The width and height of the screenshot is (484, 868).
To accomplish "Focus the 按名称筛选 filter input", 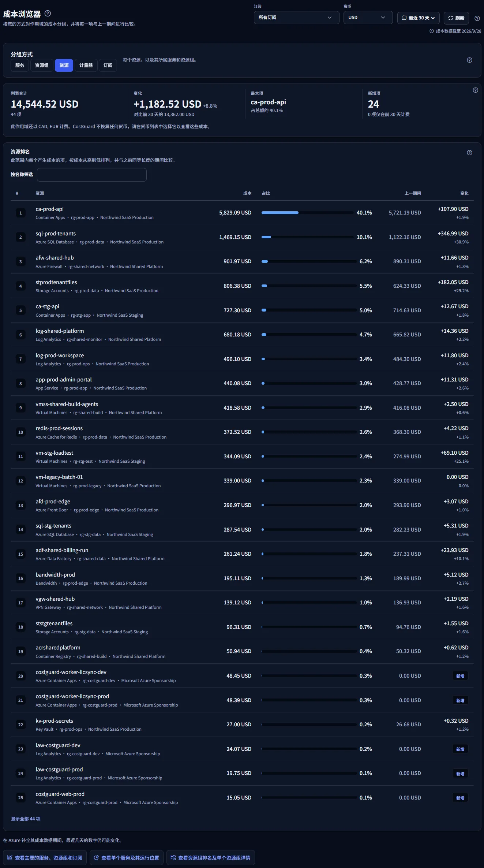I will pos(92,175).
